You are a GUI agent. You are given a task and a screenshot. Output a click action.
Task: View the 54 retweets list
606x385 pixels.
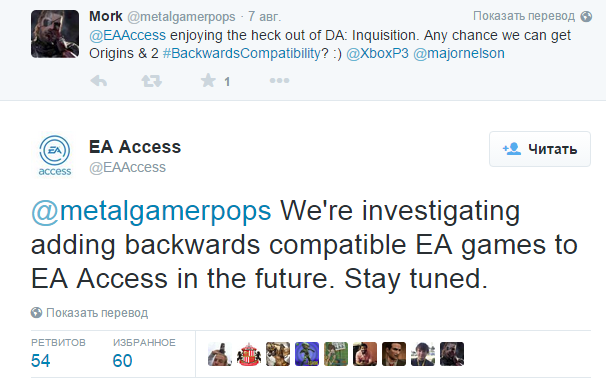click(x=41, y=361)
